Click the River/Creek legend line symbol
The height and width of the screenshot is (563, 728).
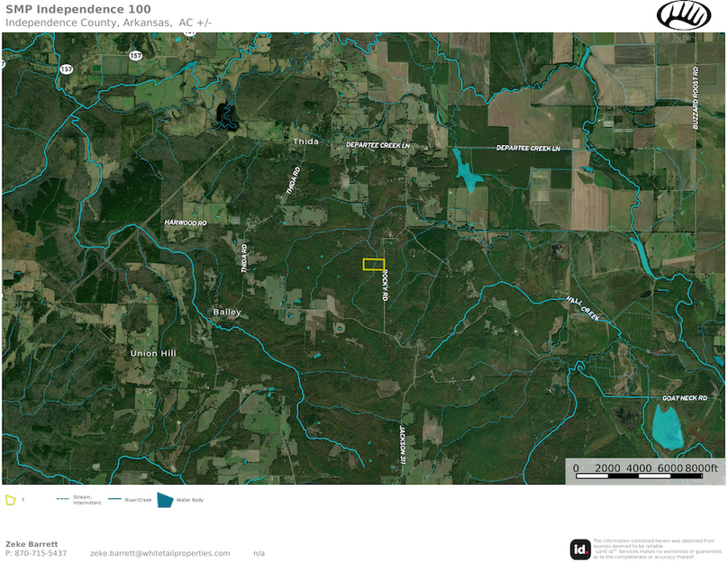(114, 499)
